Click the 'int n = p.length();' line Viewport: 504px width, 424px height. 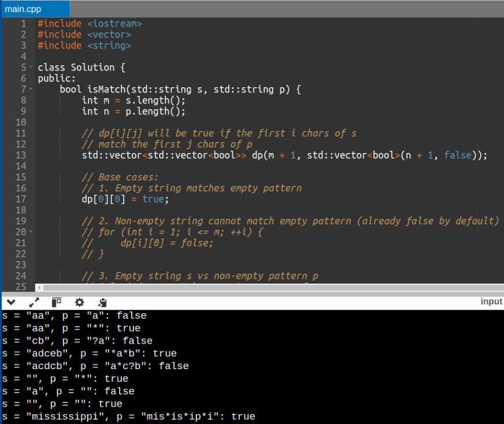[134, 111]
